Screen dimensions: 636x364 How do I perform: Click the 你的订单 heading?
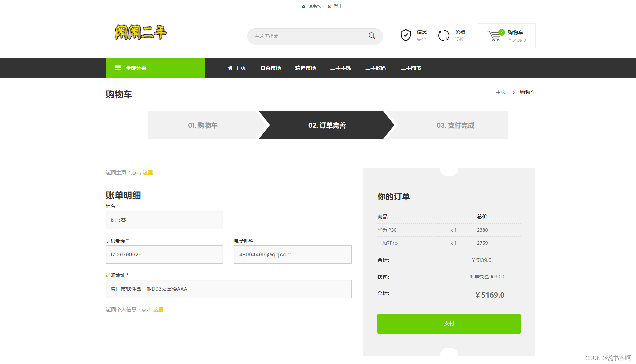point(394,197)
